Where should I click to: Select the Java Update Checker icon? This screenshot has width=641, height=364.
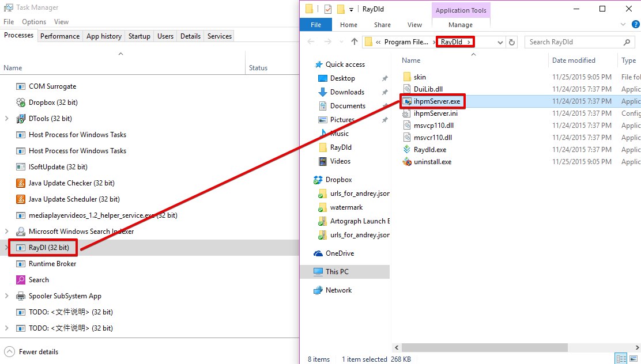pos(21,183)
